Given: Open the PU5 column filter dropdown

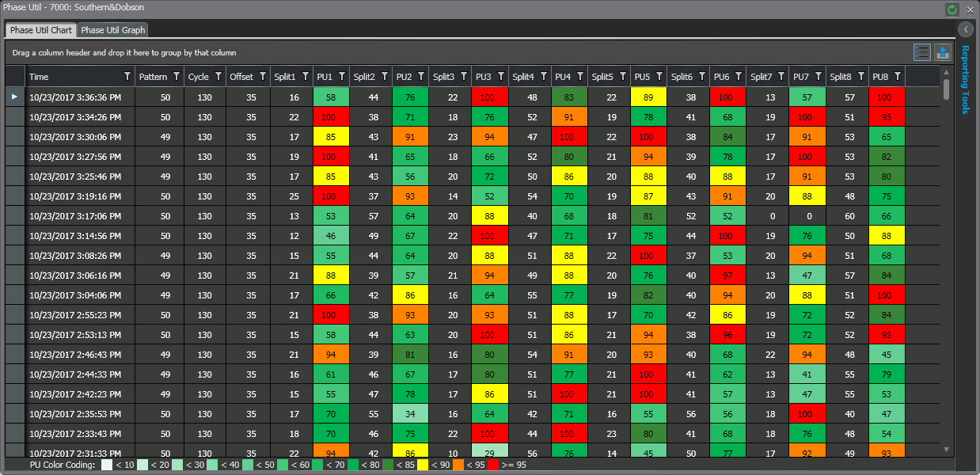Looking at the screenshot, I should 659,77.
